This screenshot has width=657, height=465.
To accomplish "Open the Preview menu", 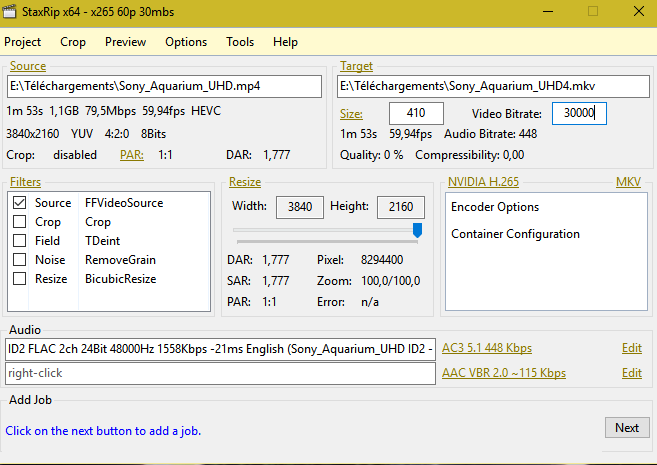I will [x=125, y=42].
